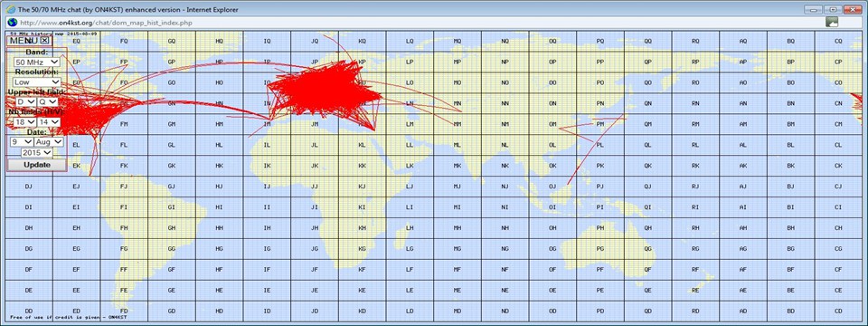Click the QG grid field over Australia
Screen dimensions: 868x326
[x=647, y=248]
